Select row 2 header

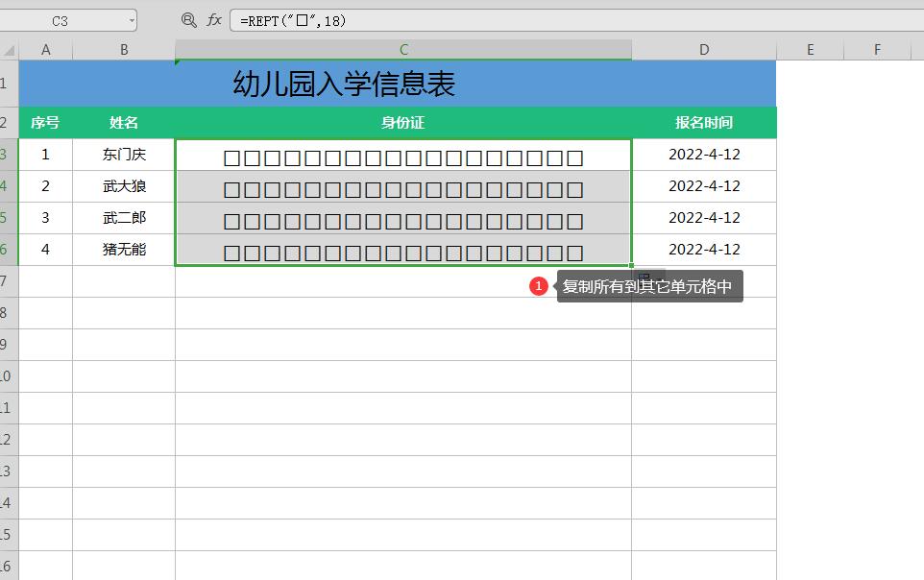tap(9, 123)
